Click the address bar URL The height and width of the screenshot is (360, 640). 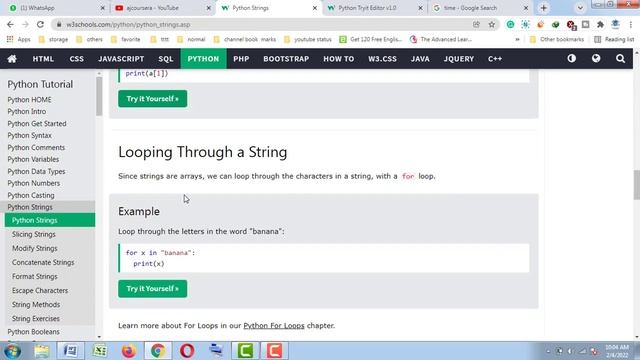[128, 24]
